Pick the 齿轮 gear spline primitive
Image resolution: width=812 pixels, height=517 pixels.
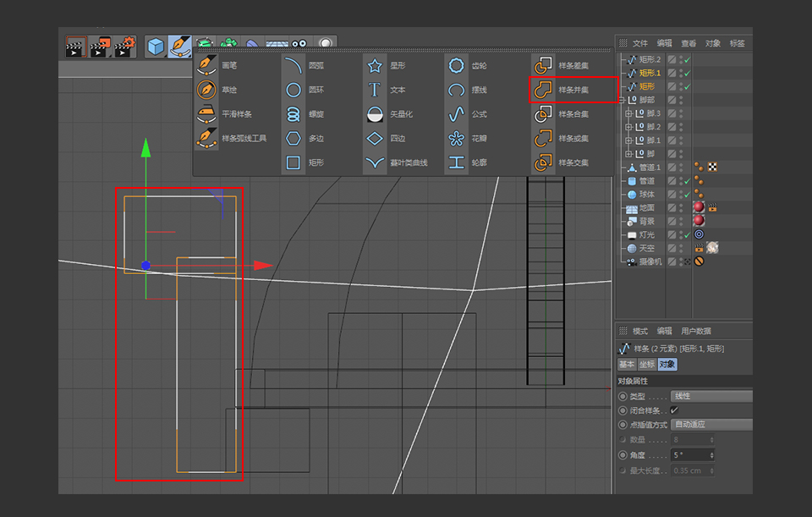[x=480, y=64]
